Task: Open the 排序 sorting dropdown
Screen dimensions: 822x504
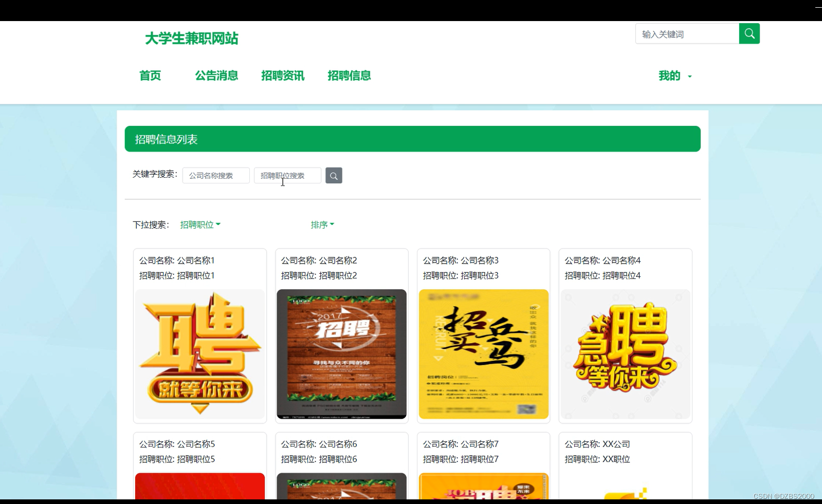Action: click(x=322, y=225)
